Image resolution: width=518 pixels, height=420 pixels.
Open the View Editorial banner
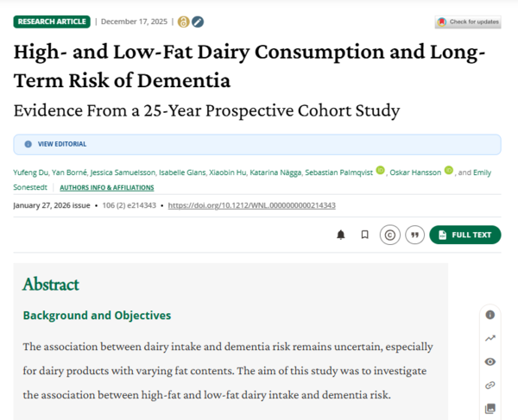click(x=60, y=144)
